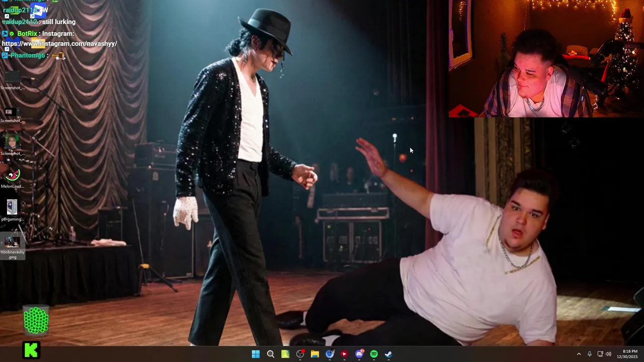Click the green Kick K logo
644x362 pixels.
31,350
